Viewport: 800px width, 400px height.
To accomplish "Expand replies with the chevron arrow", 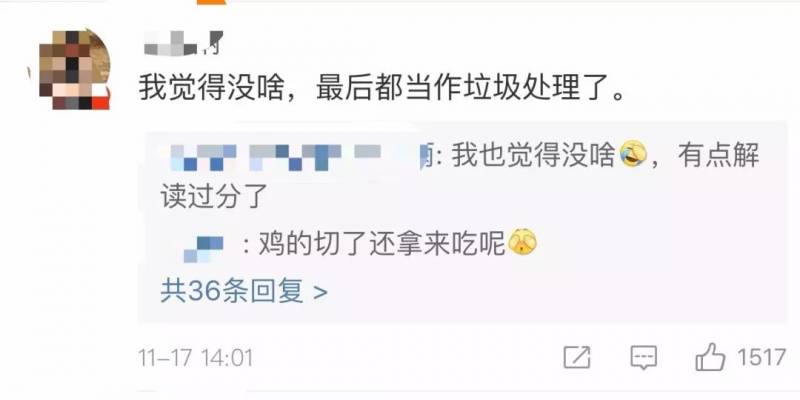I will tap(320, 293).
